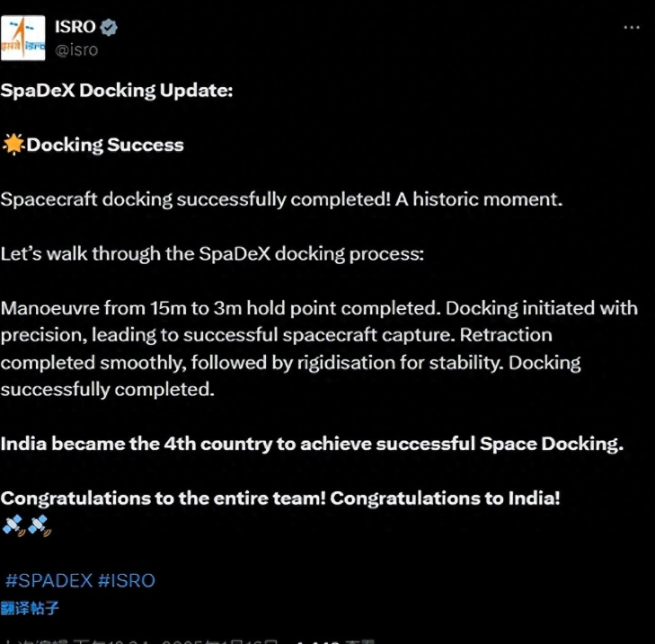Click the India became 4th country line

point(312,444)
